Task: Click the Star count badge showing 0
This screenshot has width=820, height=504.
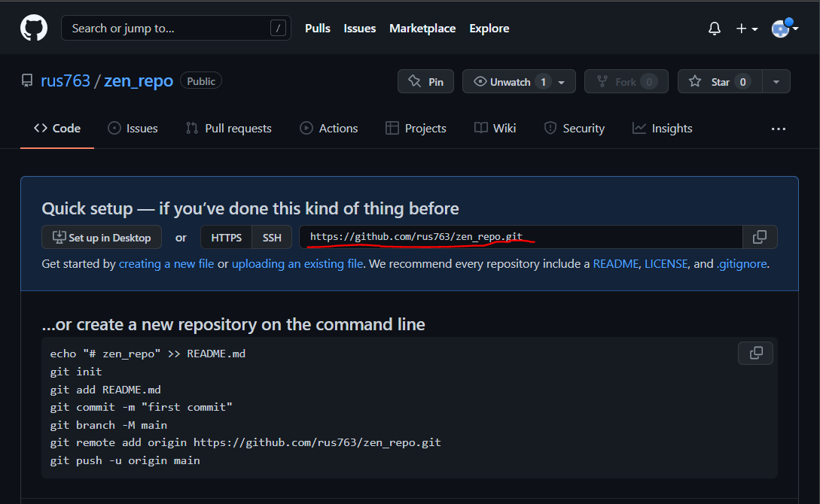Action: pyautogui.click(x=742, y=81)
